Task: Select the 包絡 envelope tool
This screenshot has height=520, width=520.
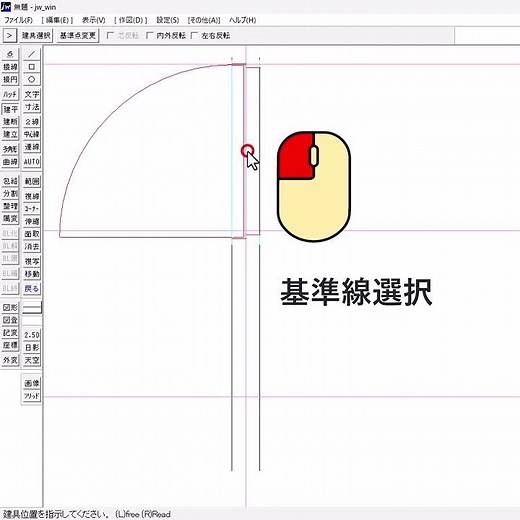Action: tap(10, 181)
